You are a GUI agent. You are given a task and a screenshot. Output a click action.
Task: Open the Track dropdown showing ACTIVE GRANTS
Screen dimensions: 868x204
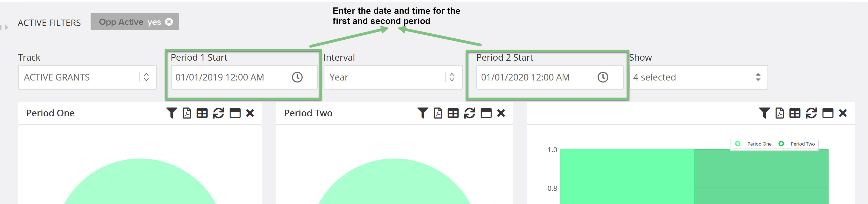(x=87, y=77)
